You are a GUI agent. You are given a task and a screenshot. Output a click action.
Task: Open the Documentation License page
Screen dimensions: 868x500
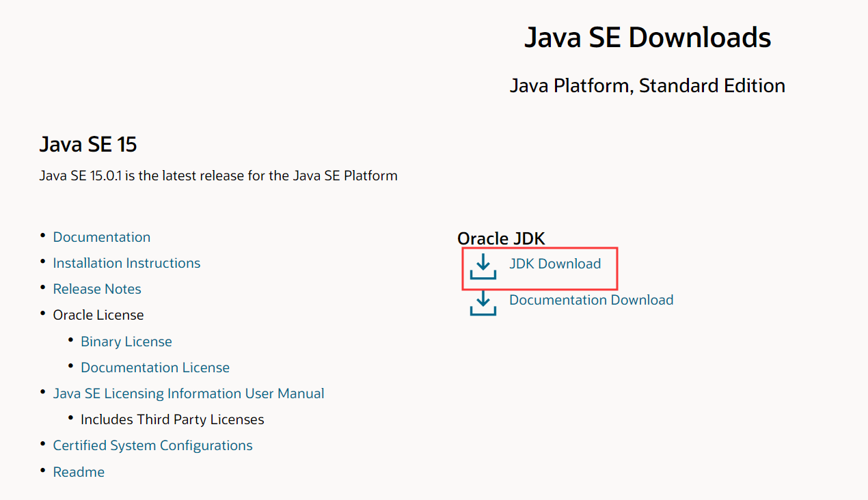pyautogui.click(x=155, y=367)
